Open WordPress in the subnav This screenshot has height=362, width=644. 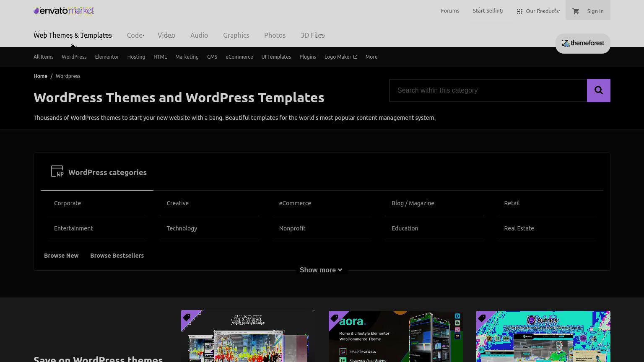click(x=74, y=57)
